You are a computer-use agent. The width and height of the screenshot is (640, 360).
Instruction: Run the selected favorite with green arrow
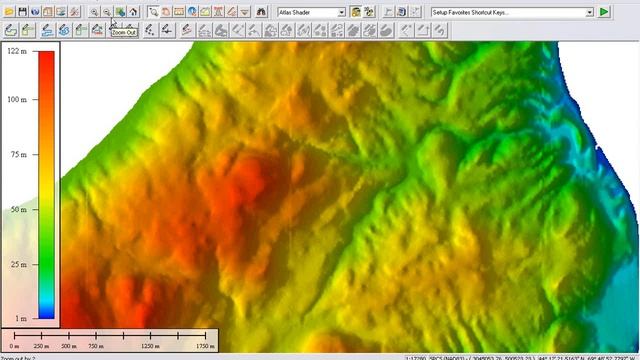pos(604,12)
